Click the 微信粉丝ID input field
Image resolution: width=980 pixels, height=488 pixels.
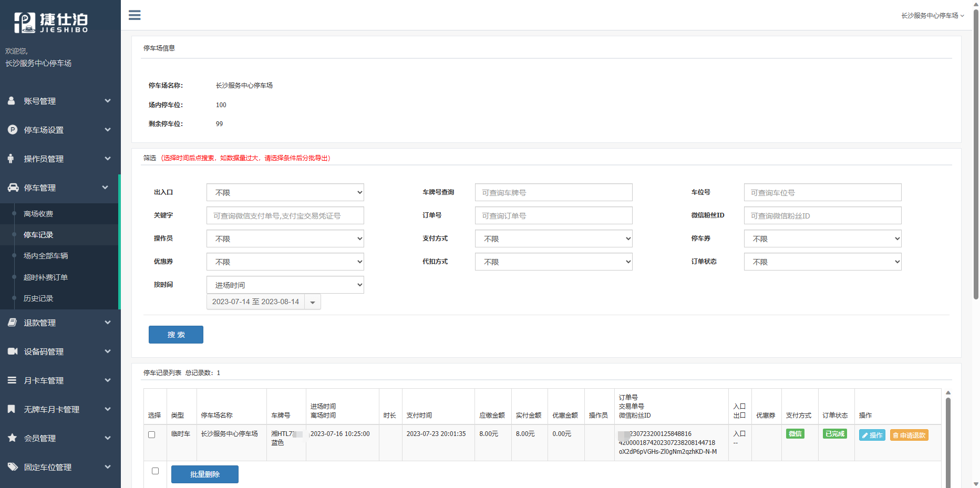coord(823,215)
